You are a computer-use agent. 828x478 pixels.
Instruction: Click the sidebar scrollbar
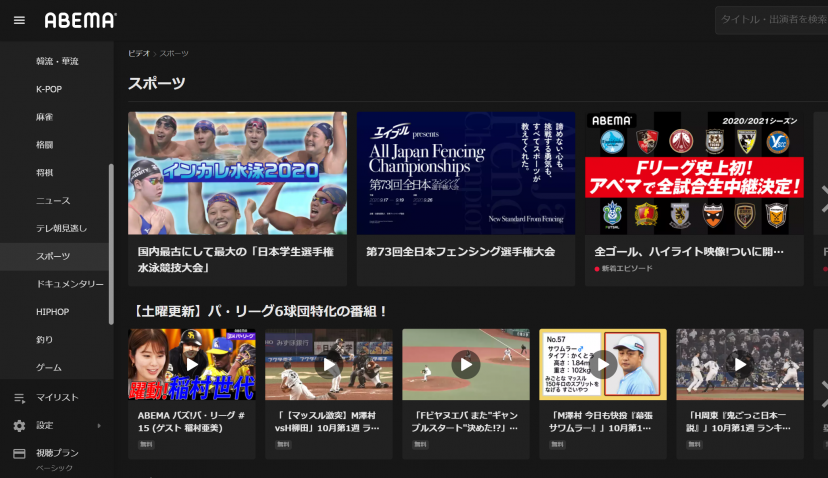[111, 244]
